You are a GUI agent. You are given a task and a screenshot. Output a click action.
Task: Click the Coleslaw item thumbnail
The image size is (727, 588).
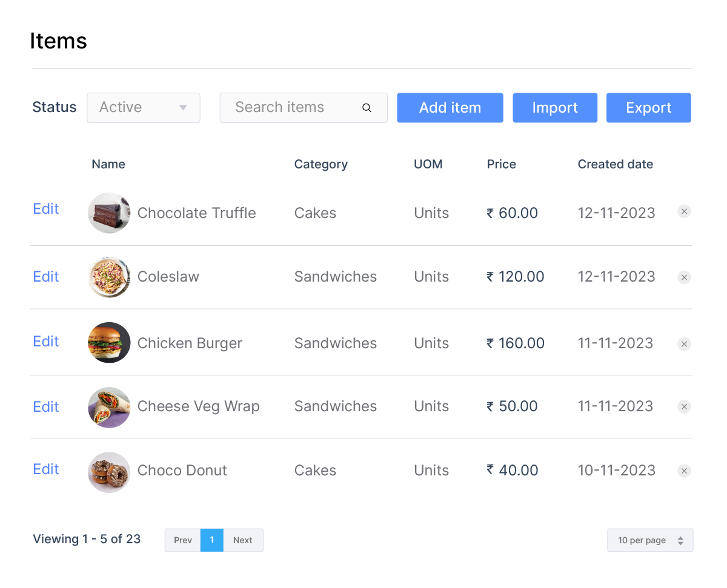[109, 277]
